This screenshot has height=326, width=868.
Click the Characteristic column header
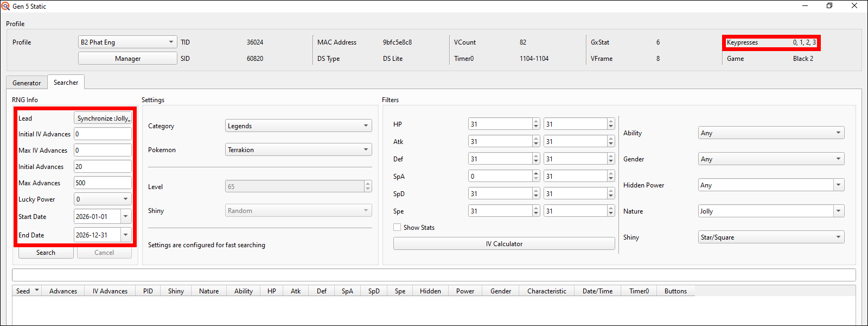pyautogui.click(x=547, y=291)
